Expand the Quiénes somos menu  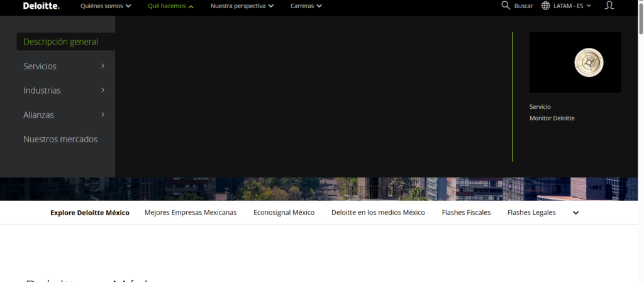[106, 6]
